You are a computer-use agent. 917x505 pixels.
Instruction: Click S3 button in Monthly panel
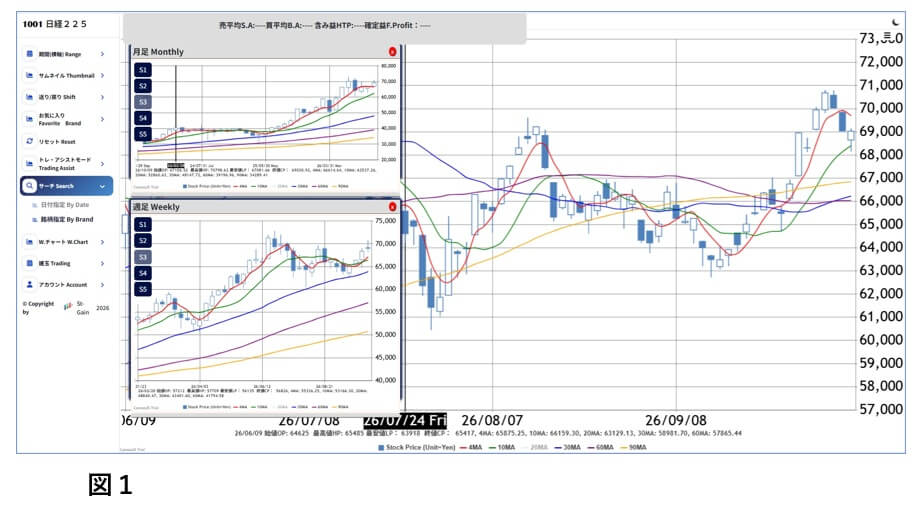pyautogui.click(x=143, y=102)
